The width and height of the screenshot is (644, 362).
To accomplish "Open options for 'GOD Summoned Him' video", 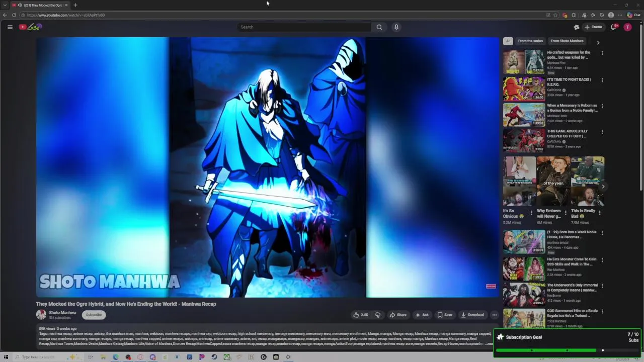I will tap(602, 312).
